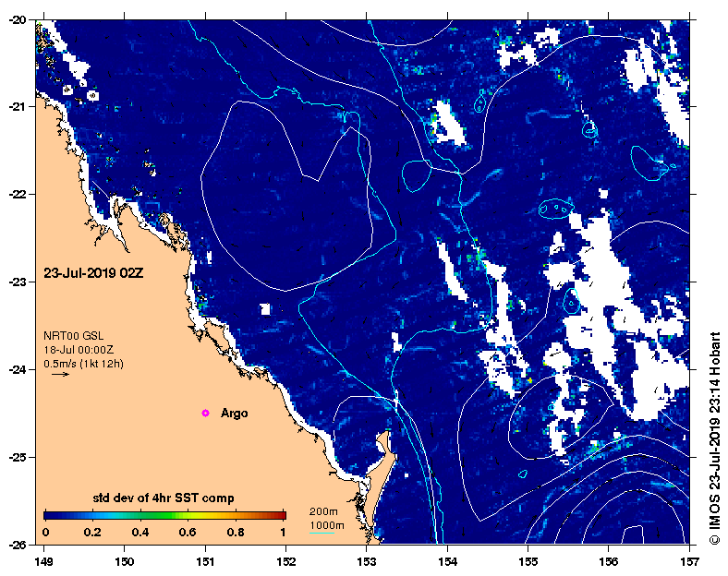Click latitude axis label '-20'

coord(18,19)
